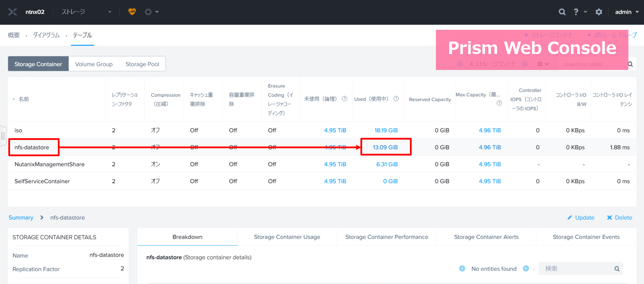This screenshot has height=284, width=644.
Task: Click help icon beside 未使用（論理）header
Action: tap(345, 99)
